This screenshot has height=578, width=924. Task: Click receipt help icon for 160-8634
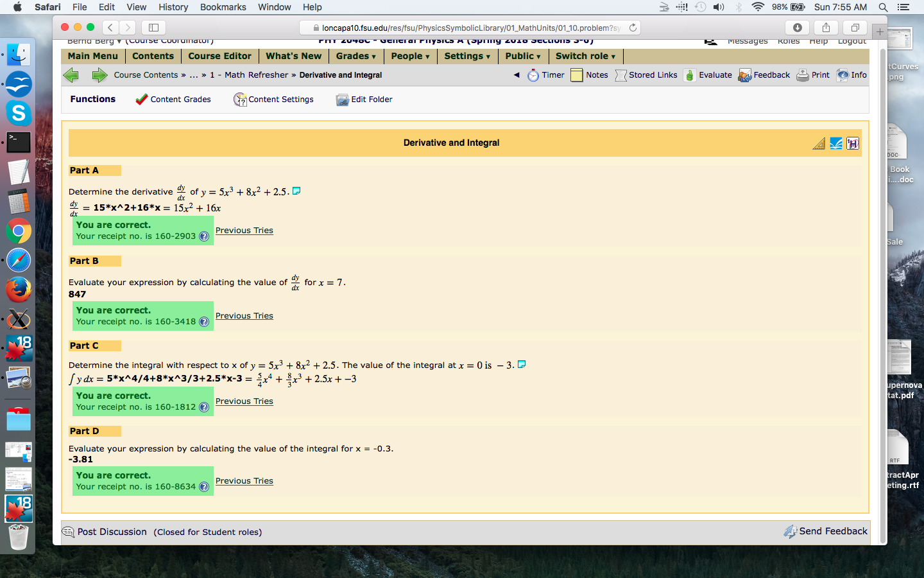coord(204,487)
